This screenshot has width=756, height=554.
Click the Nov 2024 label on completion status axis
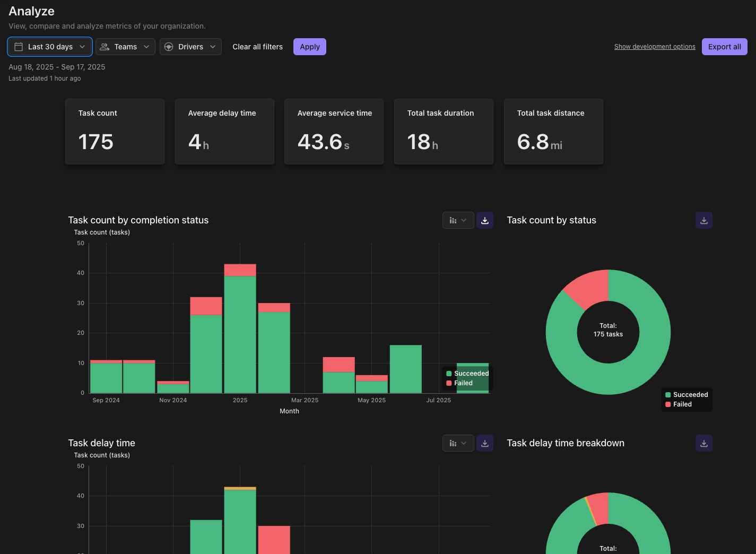tap(173, 400)
